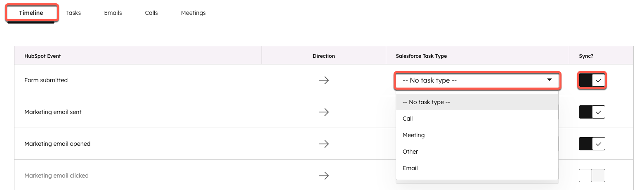Disable sync for Form submitted
The height and width of the screenshot is (190, 644).
click(x=592, y=81)
